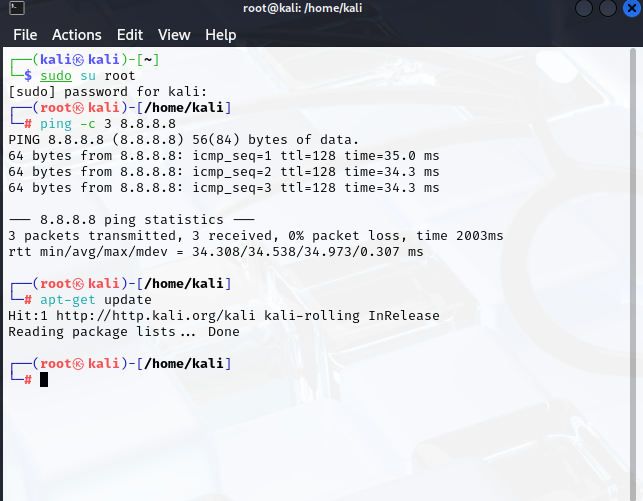The height and width of the screenshot is (501, 643).
Task: Click the terminal icon in title bar
Action: click(x=17, y=8)
